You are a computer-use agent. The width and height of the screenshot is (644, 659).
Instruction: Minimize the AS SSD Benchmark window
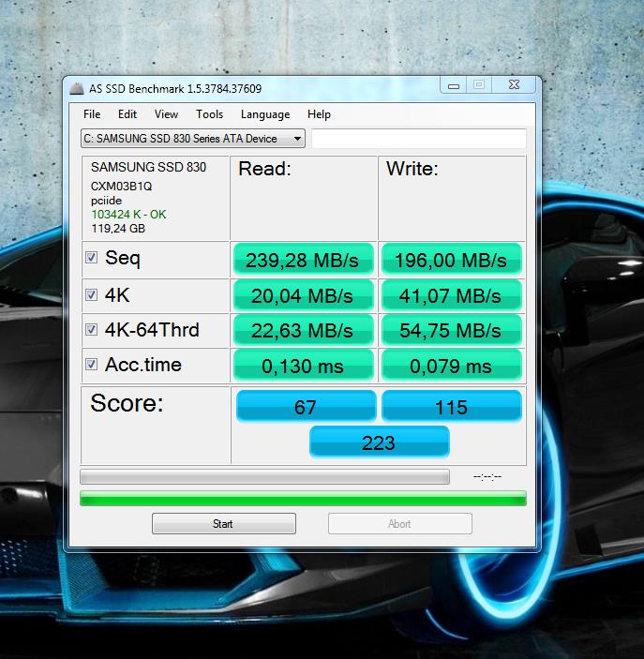click(453, 85)
